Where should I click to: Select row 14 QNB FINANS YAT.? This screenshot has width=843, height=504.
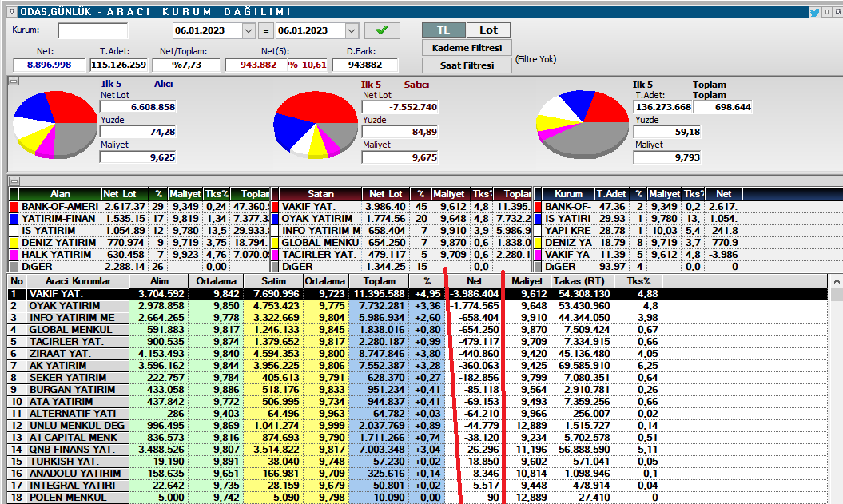click(416, 449)
